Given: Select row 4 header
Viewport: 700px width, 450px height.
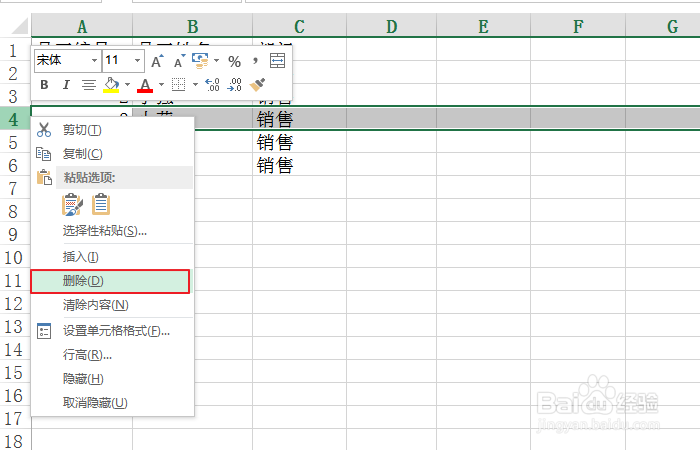Looking at the screenshot, I should 15,119.
